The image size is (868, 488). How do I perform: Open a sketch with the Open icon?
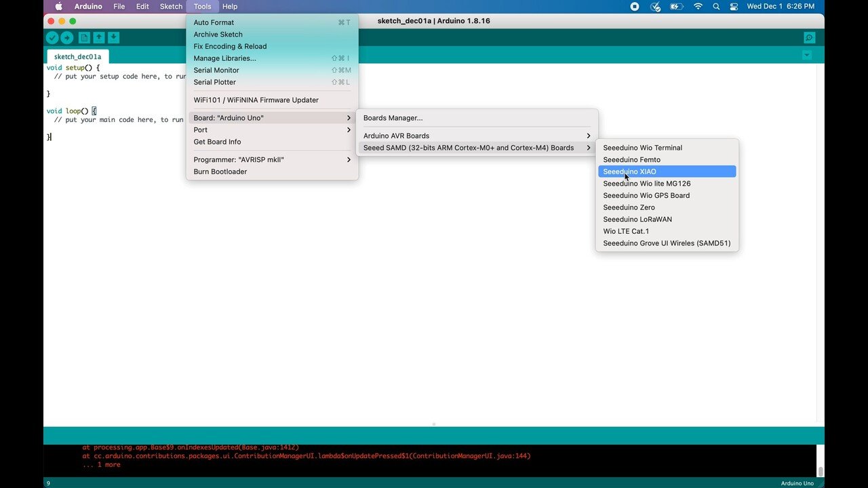pyautogui.click(x=99, y=38)
